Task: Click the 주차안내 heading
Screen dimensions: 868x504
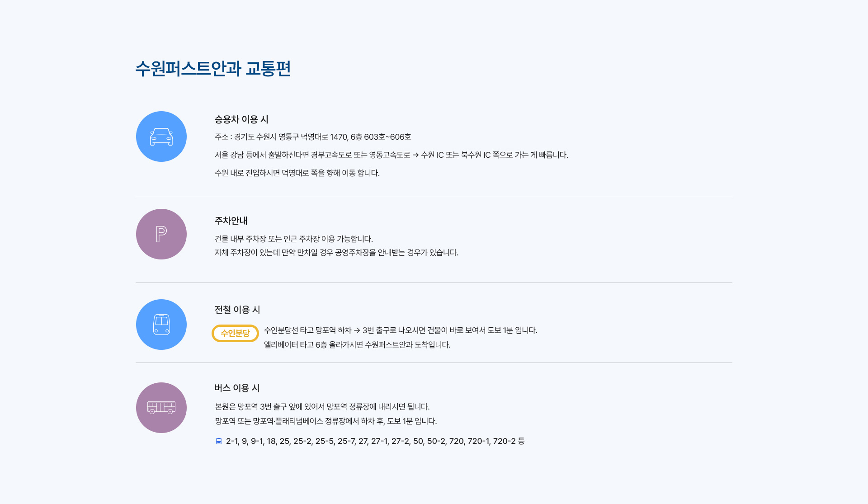Action: click(x=231, y=221)
